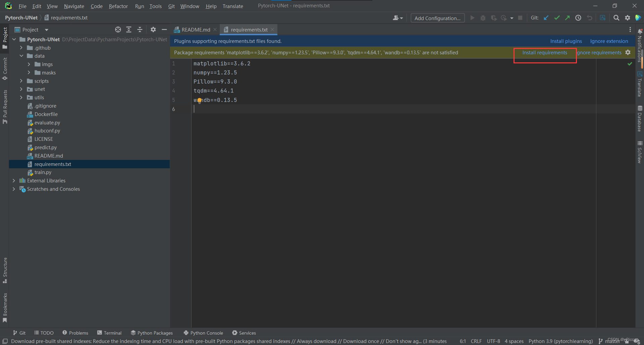Open requirements banner settings gear
The width and height of the screenshot is (644, 345).
(628, 52)
